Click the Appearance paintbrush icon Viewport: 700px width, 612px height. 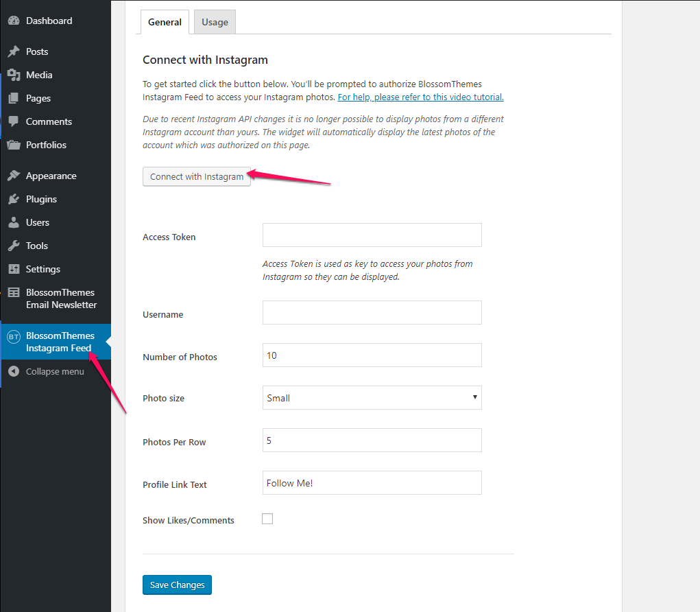pos(14,176)
